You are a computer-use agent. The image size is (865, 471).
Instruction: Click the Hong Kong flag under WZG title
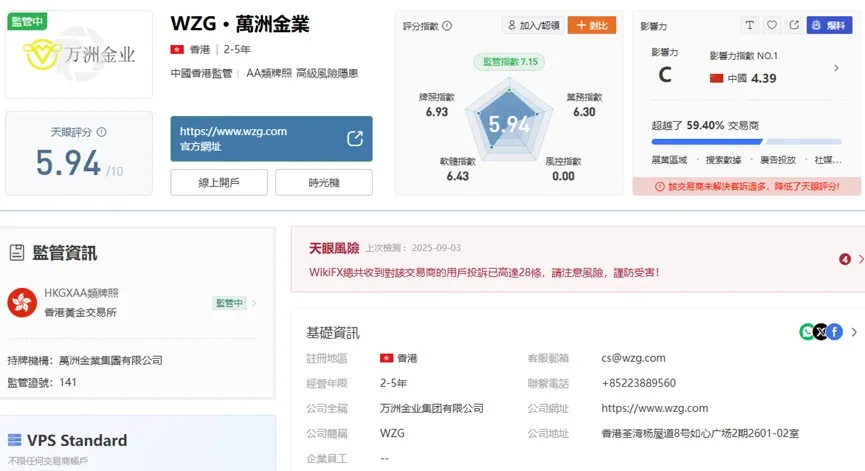pos(177,50)
